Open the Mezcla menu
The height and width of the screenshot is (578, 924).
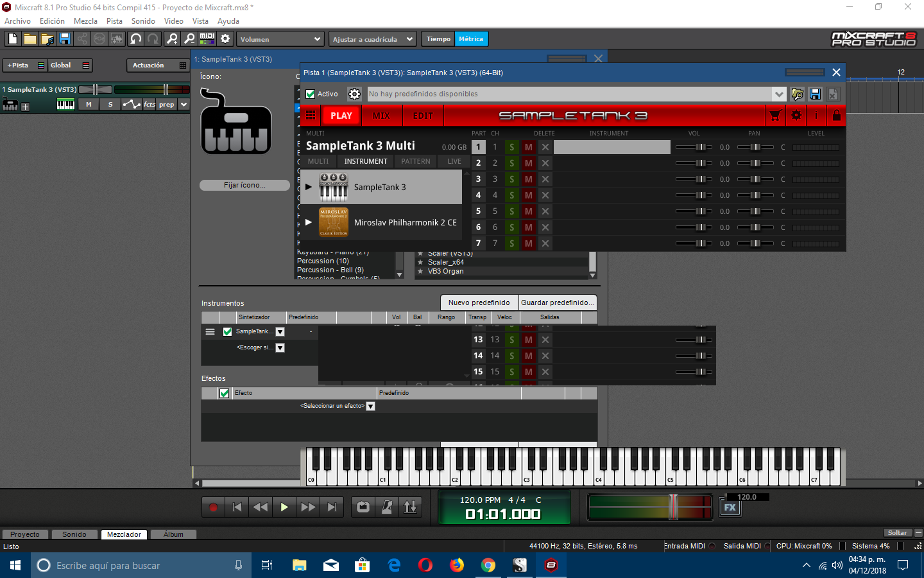point(85,21)
